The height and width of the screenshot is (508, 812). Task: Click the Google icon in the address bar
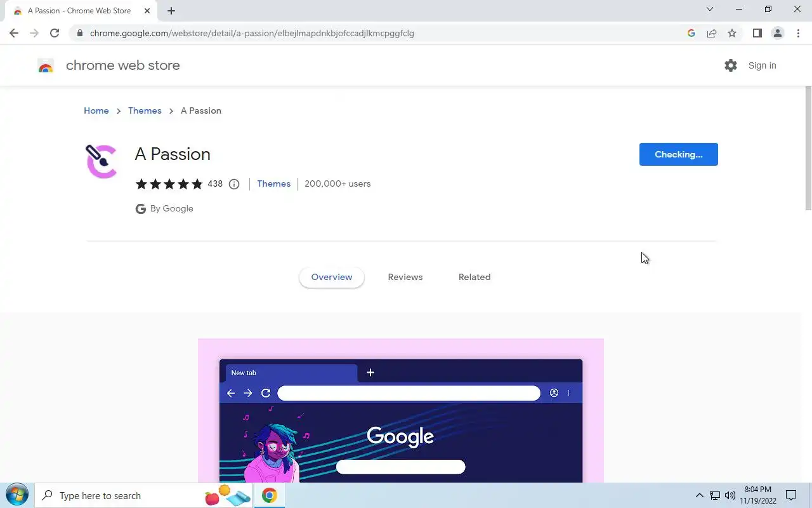point(691,33)
